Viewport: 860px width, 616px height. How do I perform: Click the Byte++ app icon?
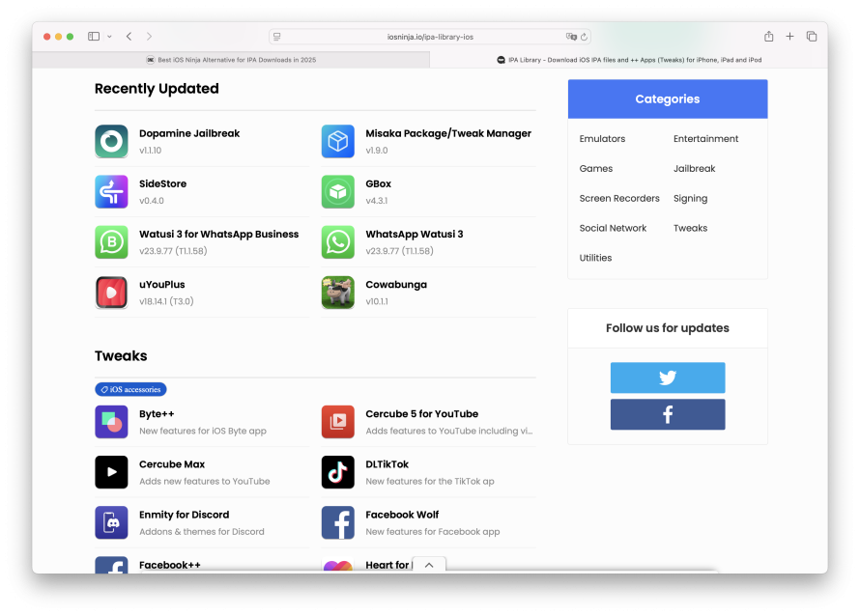(111, 422)
